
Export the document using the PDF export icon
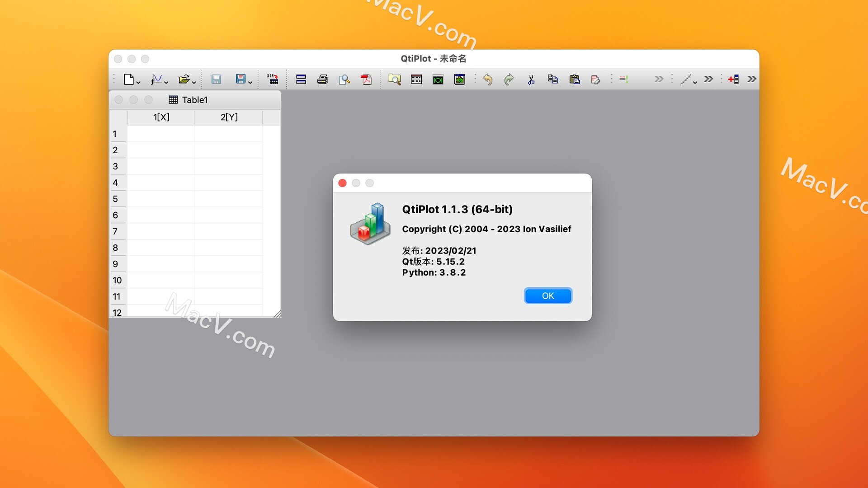[366, 79]
